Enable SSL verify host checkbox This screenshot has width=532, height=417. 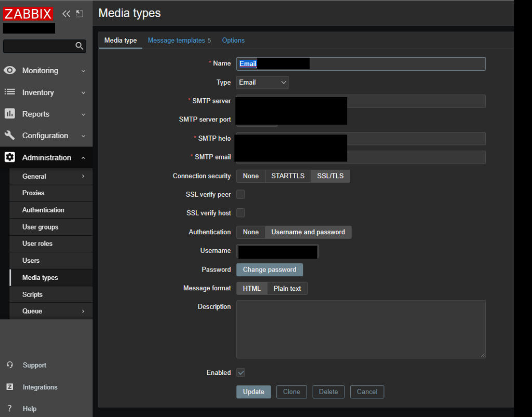coord(241,213)
